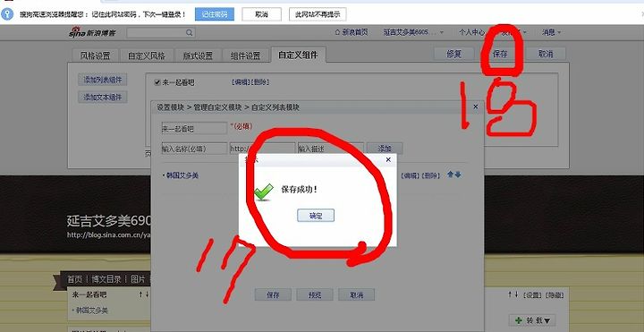Screen dimensions: 644x332
Task: Switch to the 组件设置 tab
Action: tap(245, 55)
